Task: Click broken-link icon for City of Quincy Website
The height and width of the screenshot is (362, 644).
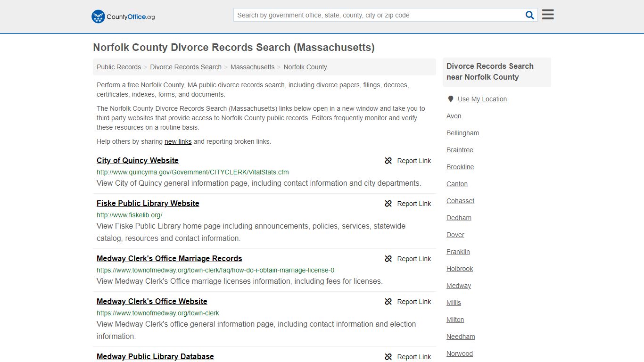Action: 388,161
